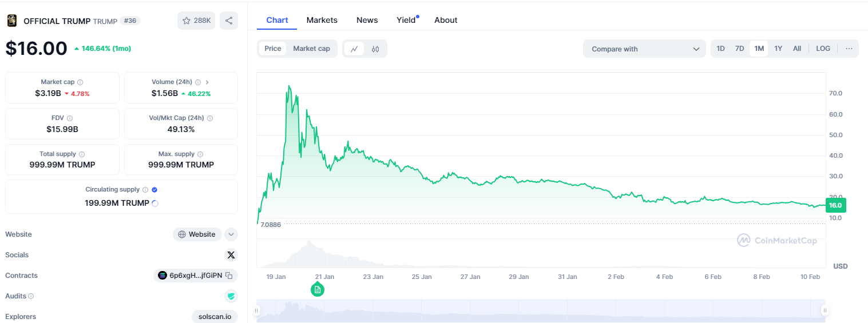Click the $16.00 price value

(x=37, y=49)
